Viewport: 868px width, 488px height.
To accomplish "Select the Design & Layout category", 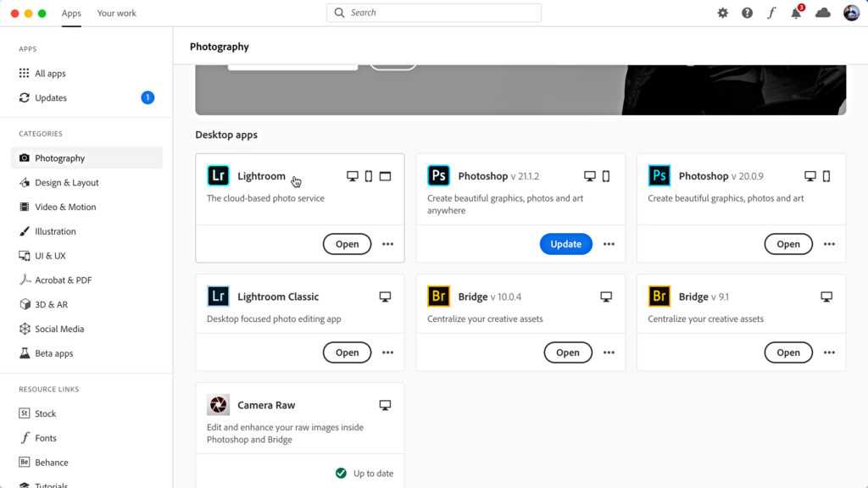I will point(86,182).
